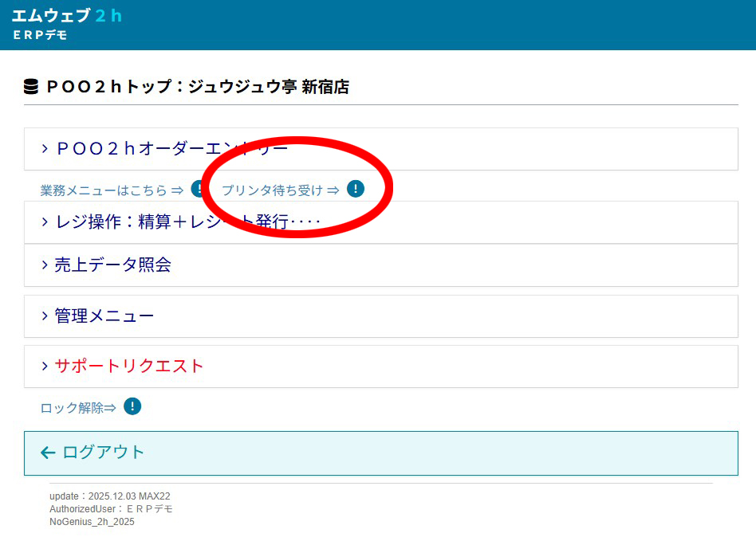Click the chevron before サポートリクエスト
The width and height of the screenshot is (756, 541).
[45, 367]
